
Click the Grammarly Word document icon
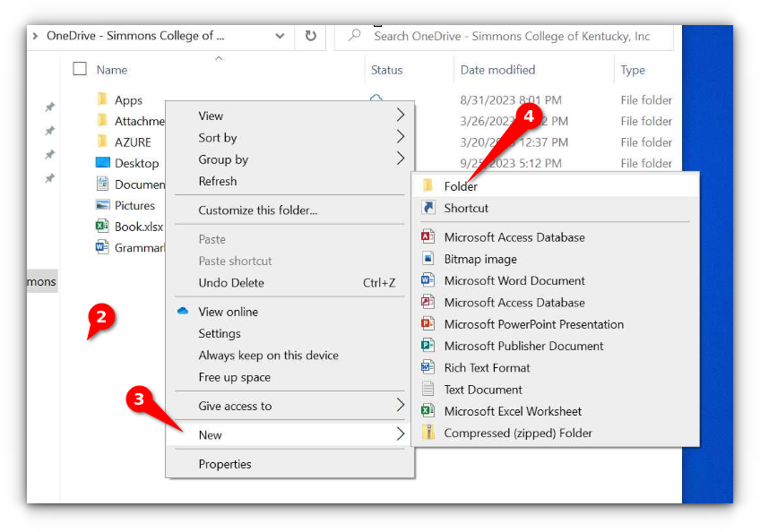click(x=102, y=247)
